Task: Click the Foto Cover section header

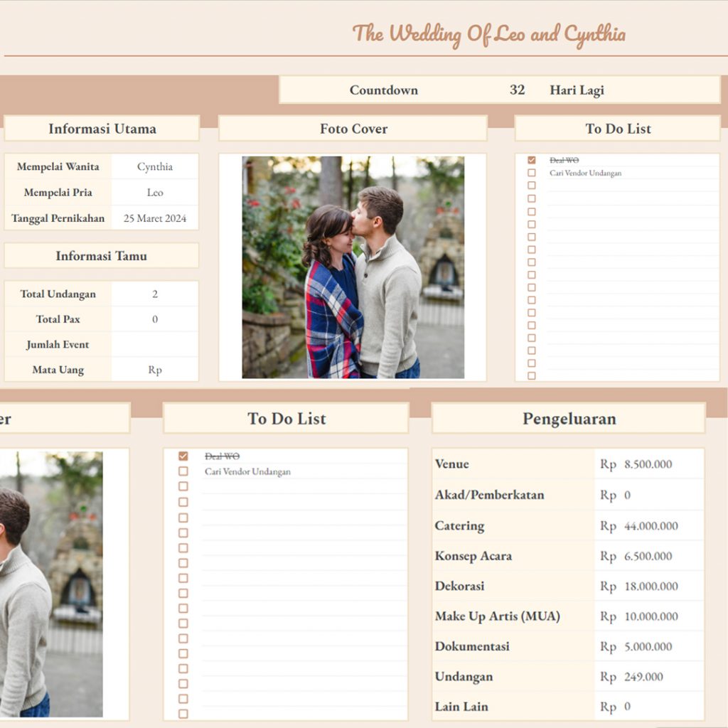Action: coord(353,129)
